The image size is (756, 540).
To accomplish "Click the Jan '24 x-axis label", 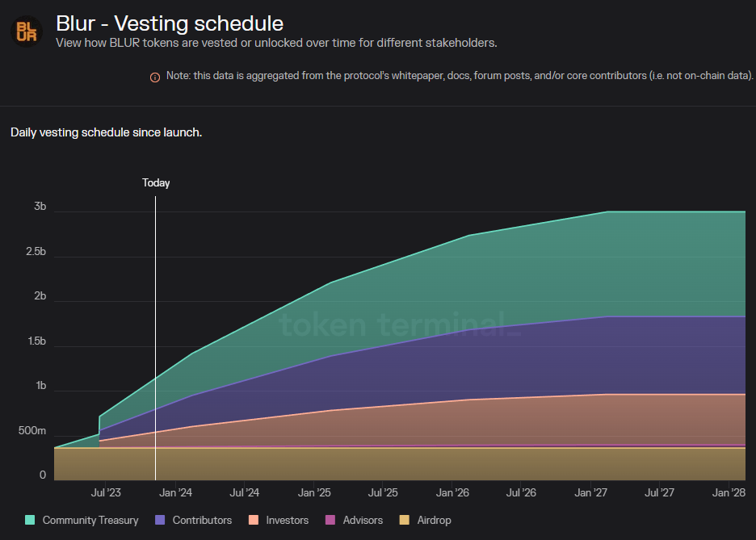I will point(175,492).
